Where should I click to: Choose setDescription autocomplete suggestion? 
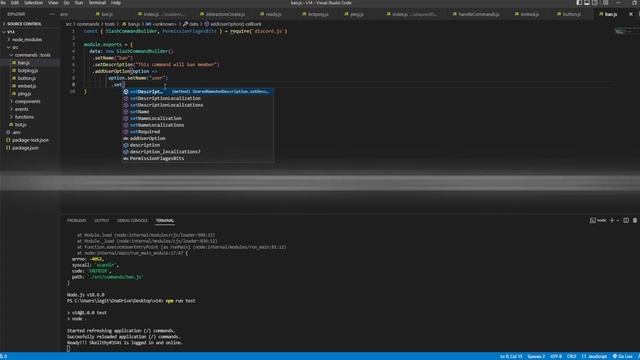198,91
